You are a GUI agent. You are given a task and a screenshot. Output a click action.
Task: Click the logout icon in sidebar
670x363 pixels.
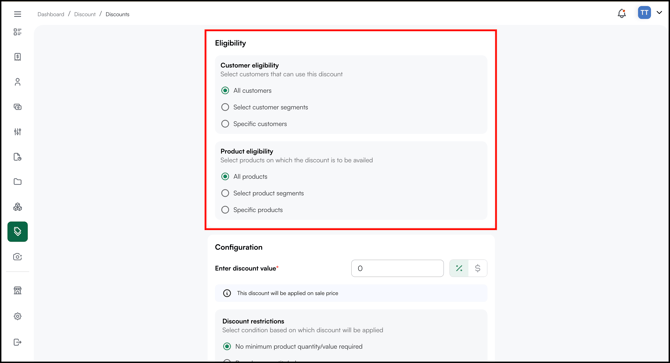click(18, 342)
